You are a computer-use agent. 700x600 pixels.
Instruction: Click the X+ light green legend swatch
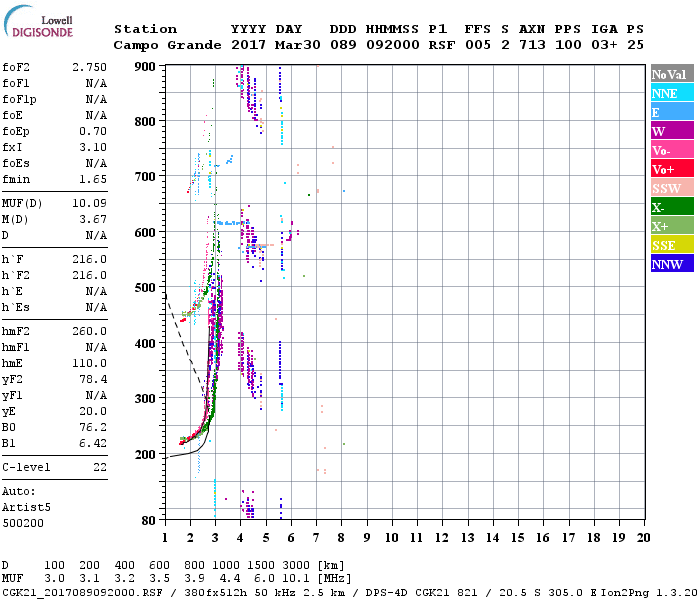pos(671,226)
